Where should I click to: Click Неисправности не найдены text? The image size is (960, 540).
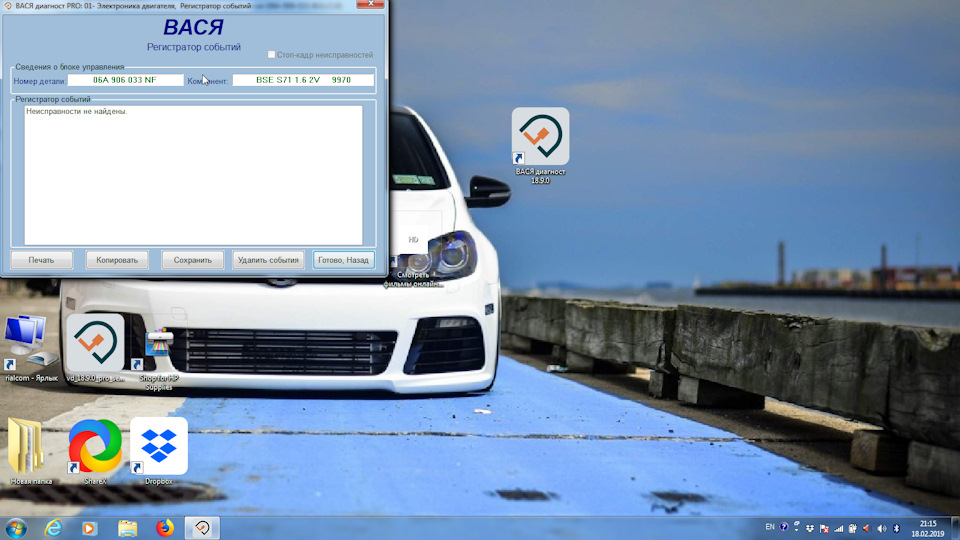[77, 111]
